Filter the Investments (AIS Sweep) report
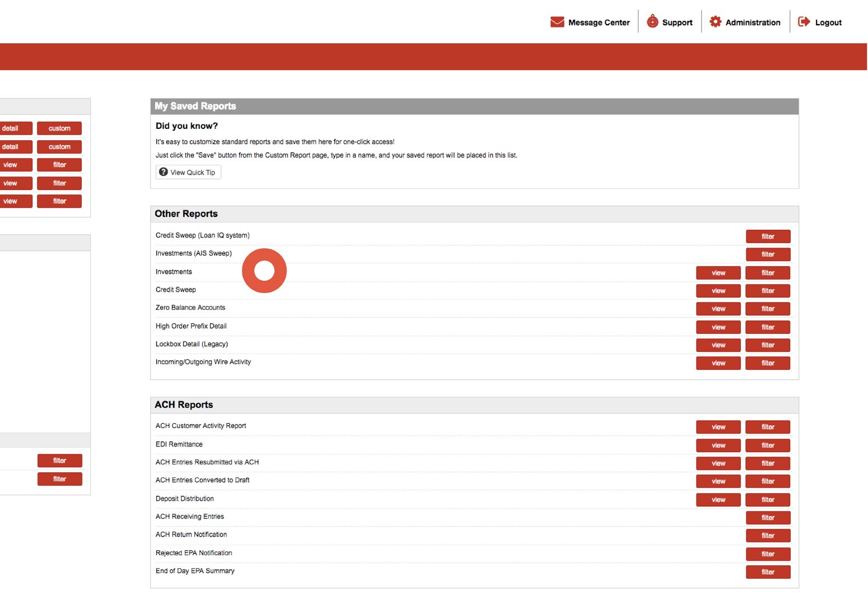Image resolution: width=868 pixels, height=609 pixels. click(768, 254)
